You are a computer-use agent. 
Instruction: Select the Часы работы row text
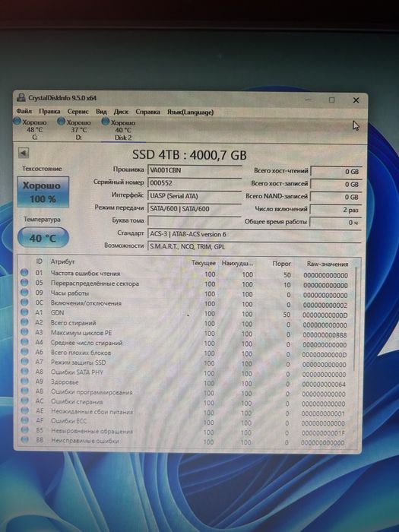70,293
